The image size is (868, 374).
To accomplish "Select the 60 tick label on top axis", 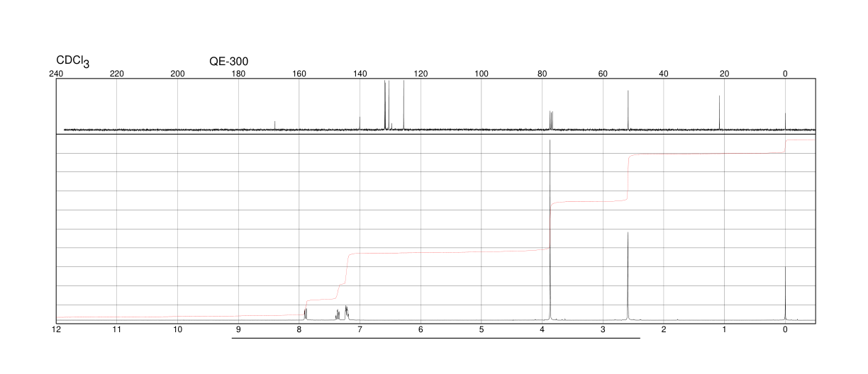I will (x=603, y=74).
